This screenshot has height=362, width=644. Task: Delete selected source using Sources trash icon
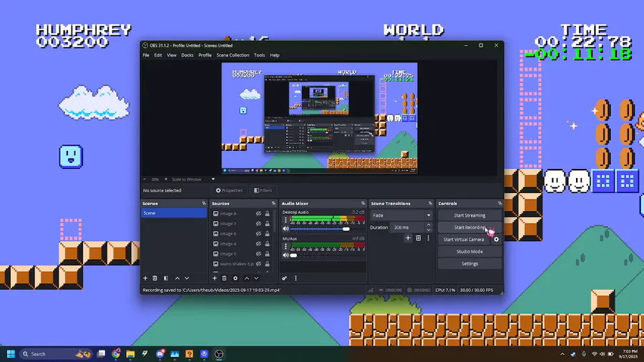pos(224,278)
